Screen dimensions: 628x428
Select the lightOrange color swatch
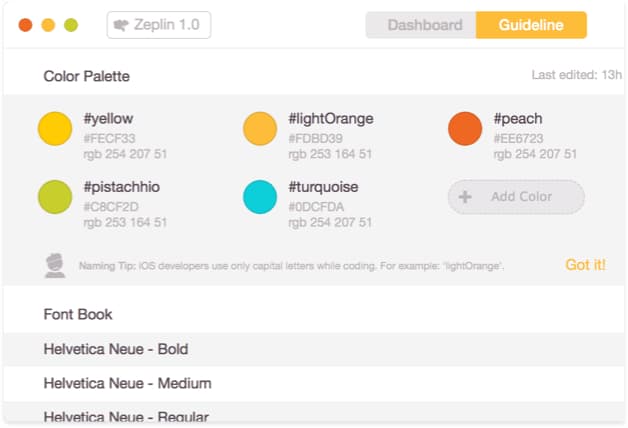click(260, 129)
